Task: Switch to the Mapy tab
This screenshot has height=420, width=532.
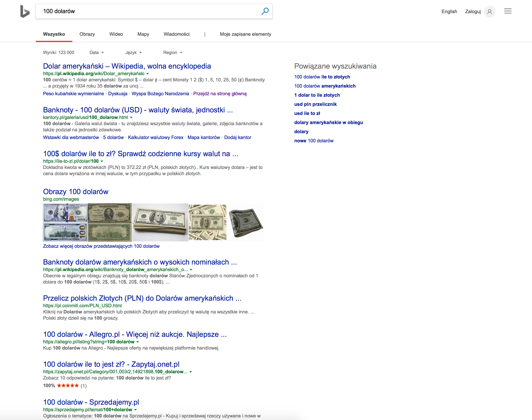Action: [143, 34]
